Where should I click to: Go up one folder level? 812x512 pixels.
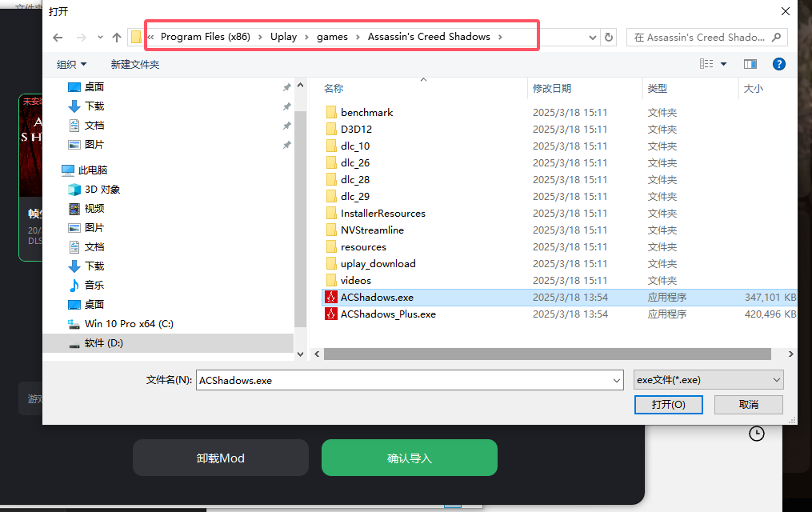coord(117,38)
